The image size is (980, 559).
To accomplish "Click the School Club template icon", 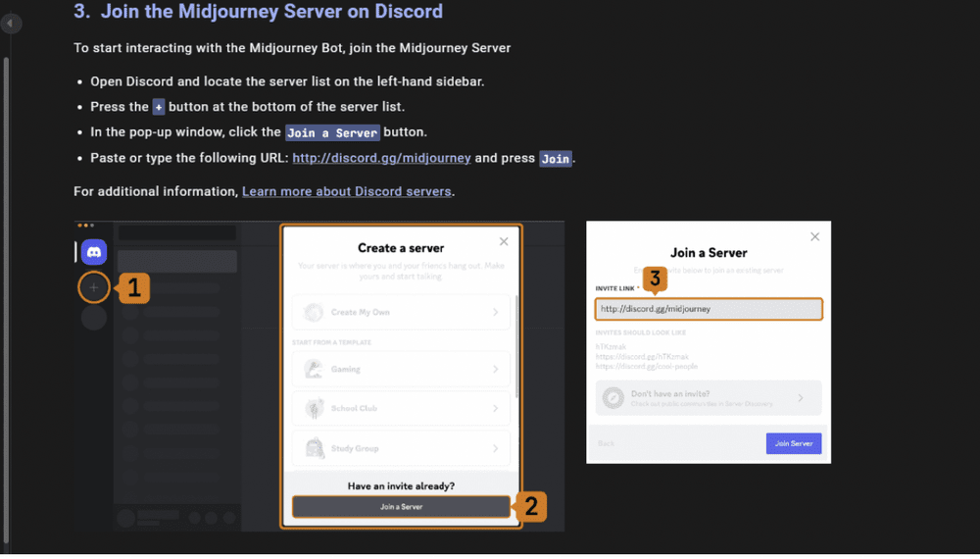I will coord(314,408).
